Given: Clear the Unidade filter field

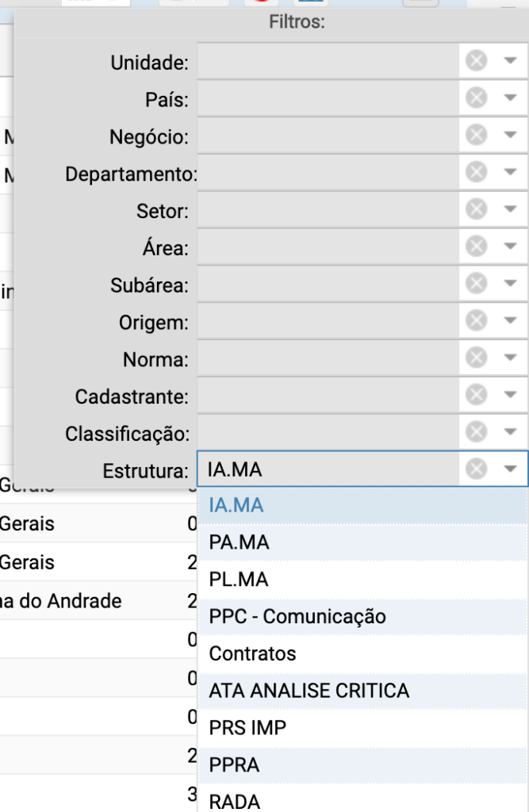Looking at the screenshot, I should tap(476, 60).
